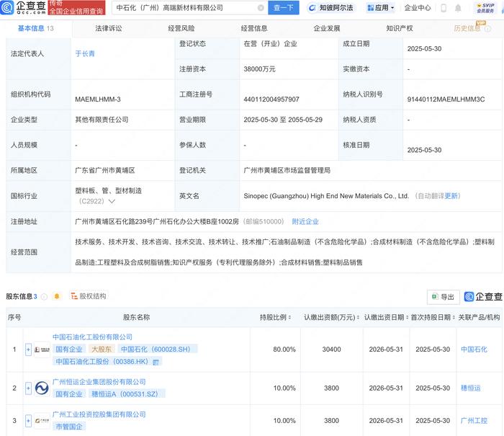Open the 历史信息 VIP tab
504x436 pixels.
click(x=467, y=29)
